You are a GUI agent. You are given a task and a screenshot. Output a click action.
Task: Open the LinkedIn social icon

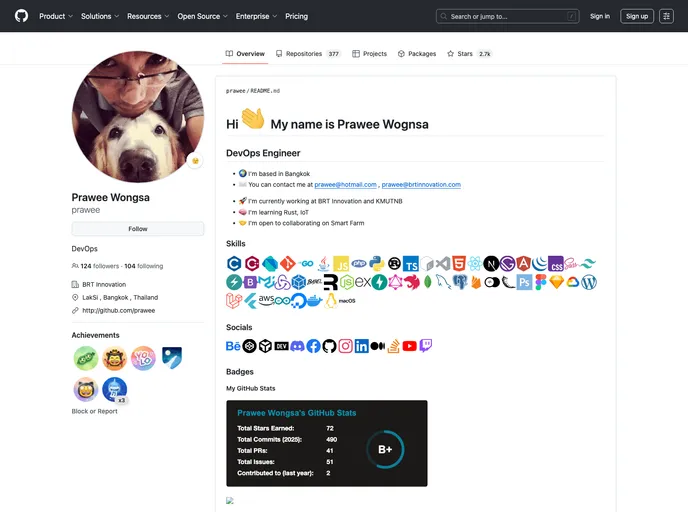[362, 346]
